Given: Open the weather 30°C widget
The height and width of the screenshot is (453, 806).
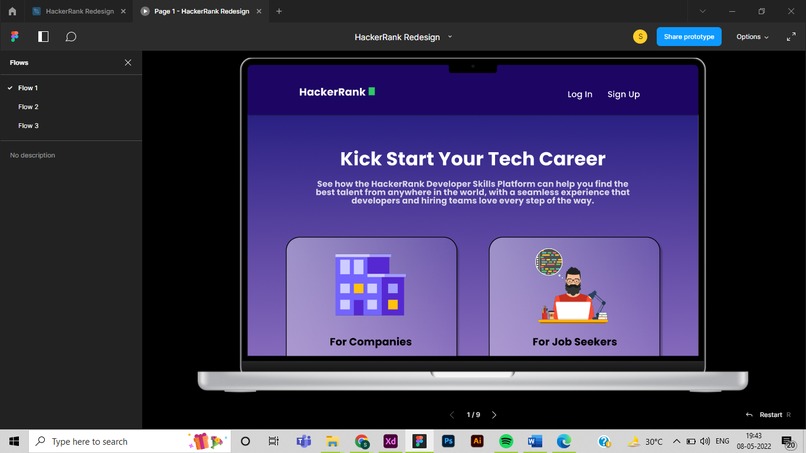Looking at the screenshot, I should [646, 441].
